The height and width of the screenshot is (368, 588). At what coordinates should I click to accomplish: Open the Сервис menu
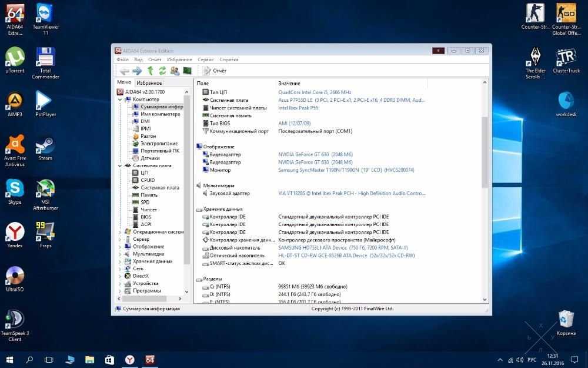[x=205, y=59]
